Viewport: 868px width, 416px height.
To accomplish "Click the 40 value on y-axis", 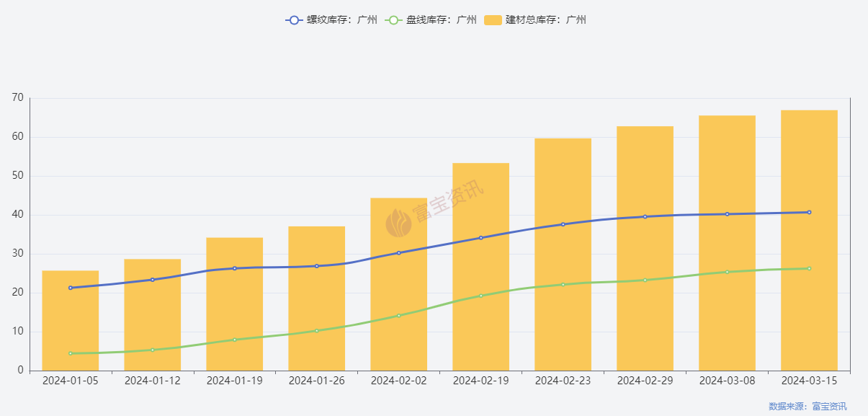I will pyautogui.click(x=17, y=215).
